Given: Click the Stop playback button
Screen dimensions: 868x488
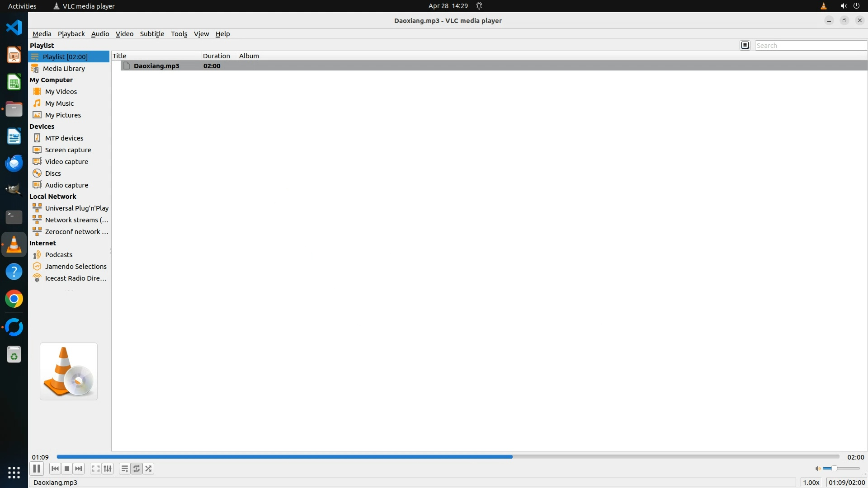Looking at the screenshot, I should tap(67, 469).
